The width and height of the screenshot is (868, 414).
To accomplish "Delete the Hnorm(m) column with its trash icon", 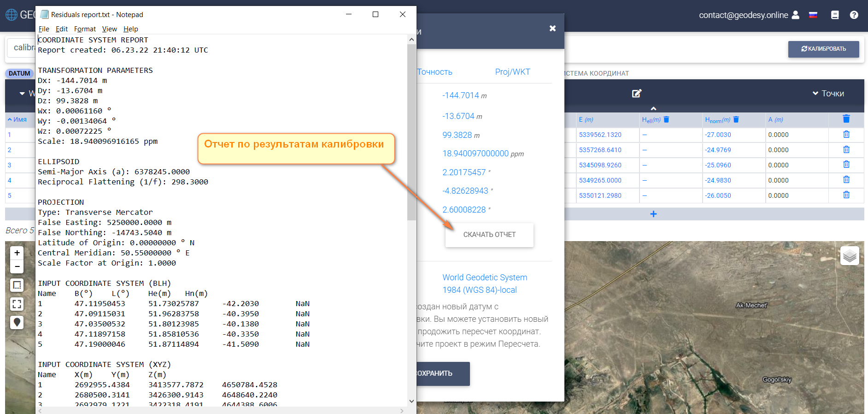I will [x=736, y=119].
